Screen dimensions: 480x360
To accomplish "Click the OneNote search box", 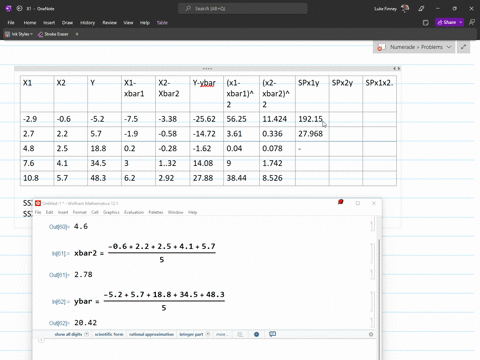I will pos(243,8).
